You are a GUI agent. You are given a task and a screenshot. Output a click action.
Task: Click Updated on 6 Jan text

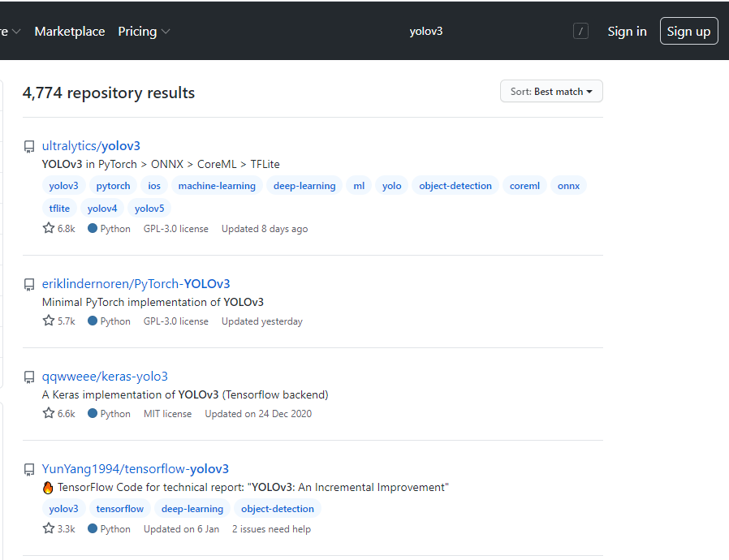(x=181, y=529)
